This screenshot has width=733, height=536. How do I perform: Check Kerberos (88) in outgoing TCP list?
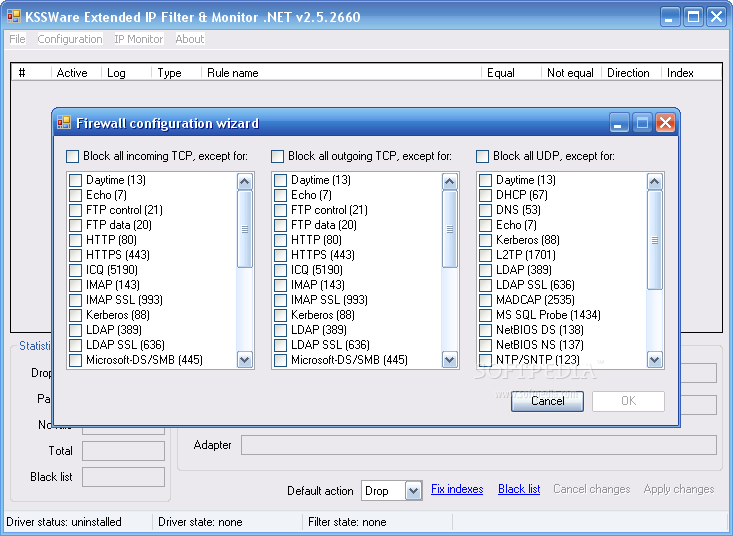point(280,315)
